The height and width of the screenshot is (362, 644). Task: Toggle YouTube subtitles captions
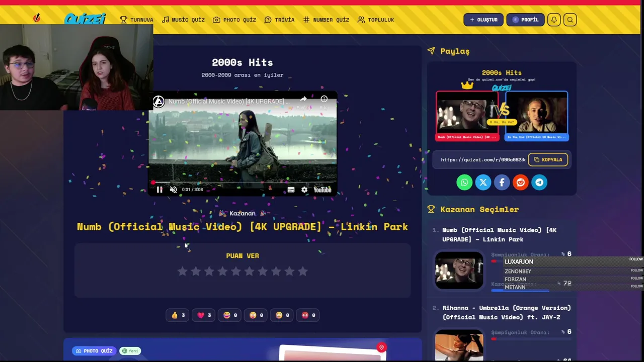(x=291, y=190)
